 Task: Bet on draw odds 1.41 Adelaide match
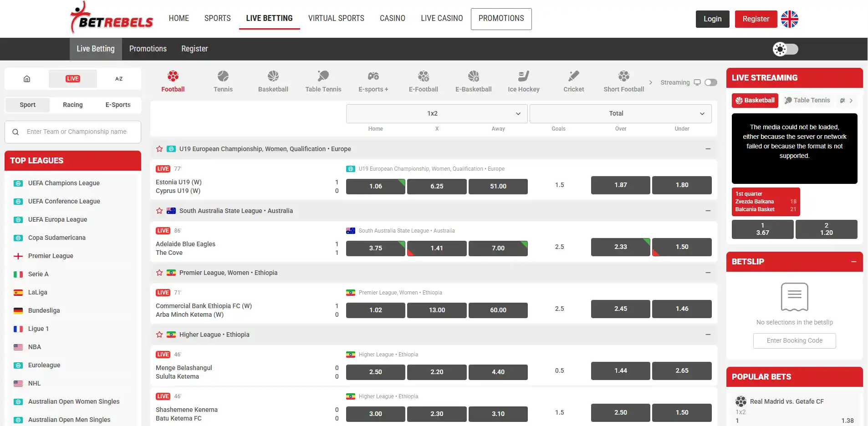(x=437, y=248)
